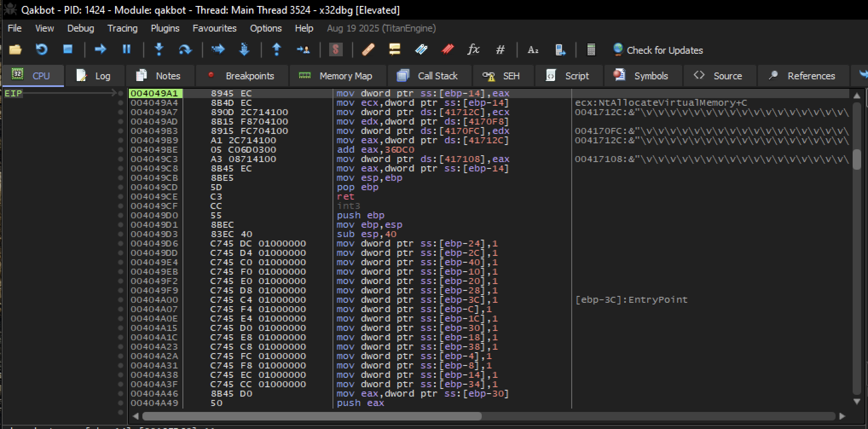Viewport: 868px width, 429px height.
Task: Toggle breakpoint dot at address 004049A4
Action: [121, 103]
